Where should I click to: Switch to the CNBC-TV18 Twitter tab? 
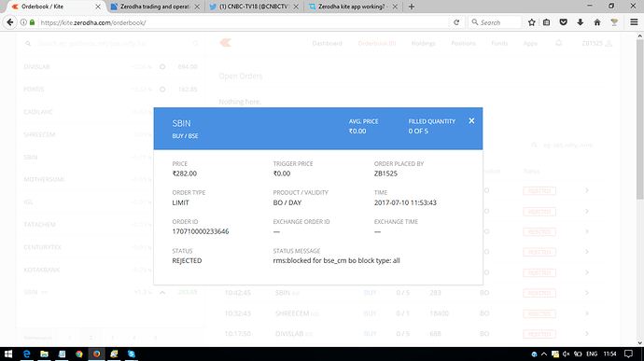click(254, 7)
